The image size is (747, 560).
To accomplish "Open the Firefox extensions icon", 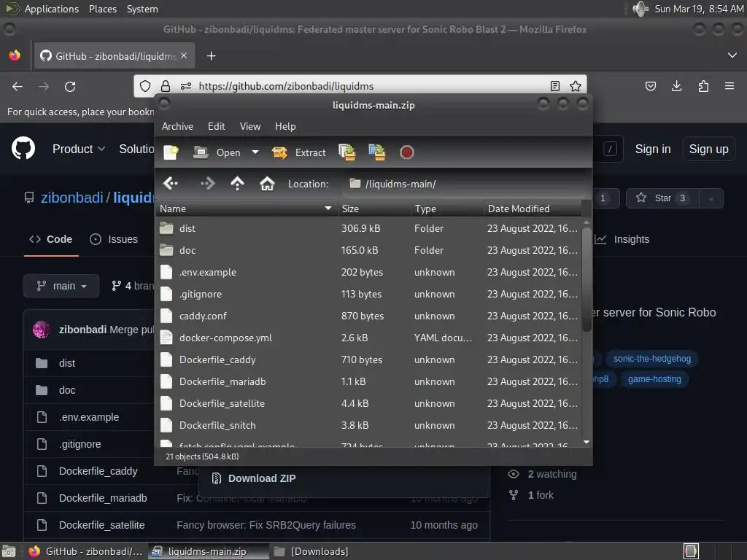I will tap(703, 86).
